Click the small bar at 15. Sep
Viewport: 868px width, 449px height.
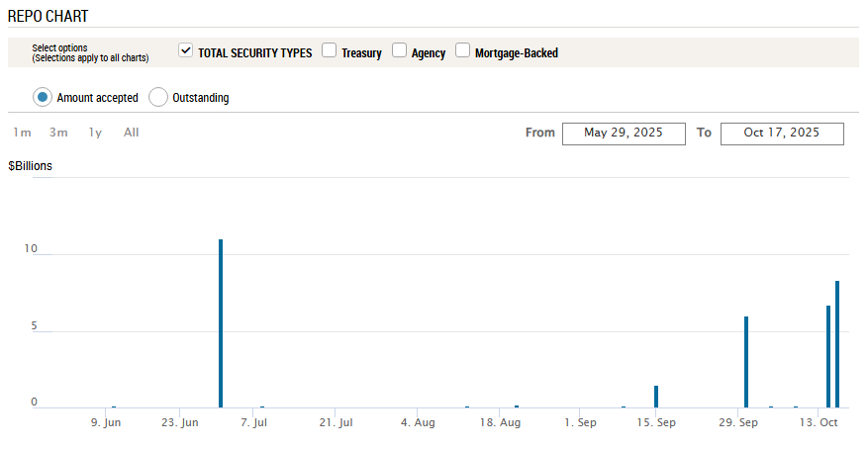(x=656, y=397)
